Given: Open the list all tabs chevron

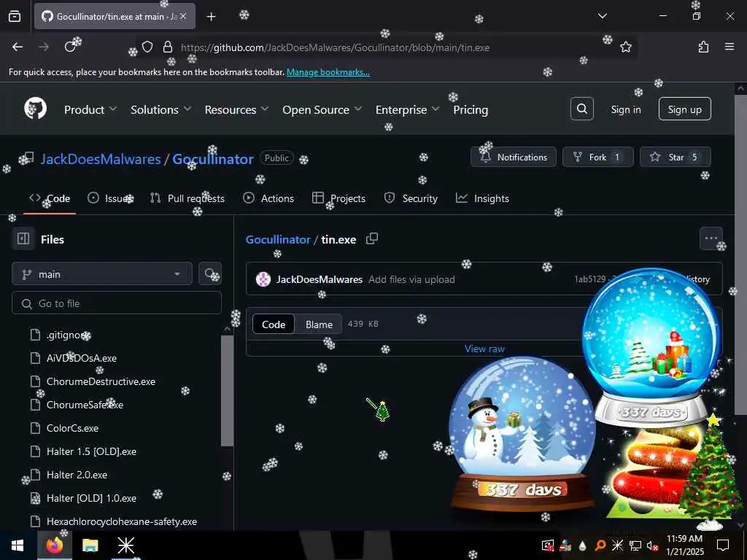Looking at the screenshot, I should point(602,16).
